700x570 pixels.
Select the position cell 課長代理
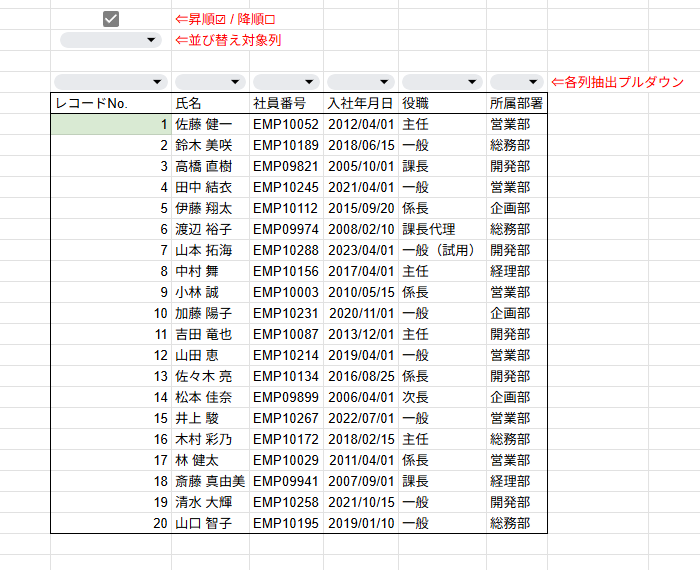[442, 229]
